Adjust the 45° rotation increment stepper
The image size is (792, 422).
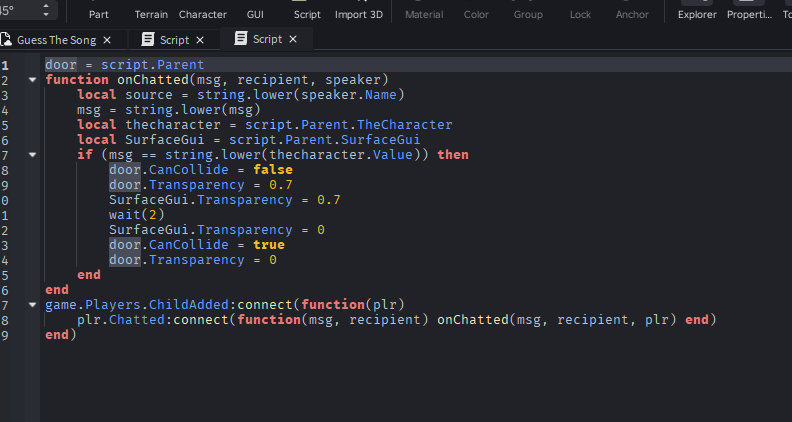46,10
